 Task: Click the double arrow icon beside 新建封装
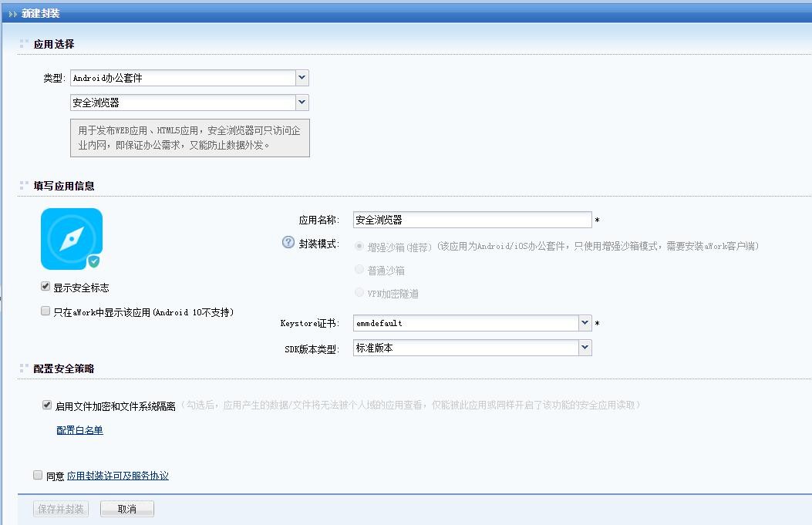coord(13,14)
